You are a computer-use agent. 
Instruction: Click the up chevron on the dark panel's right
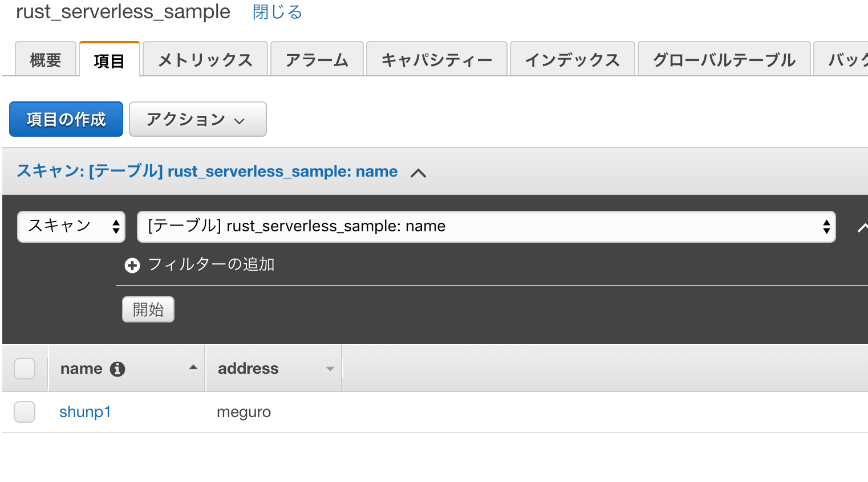pos(863,226)
